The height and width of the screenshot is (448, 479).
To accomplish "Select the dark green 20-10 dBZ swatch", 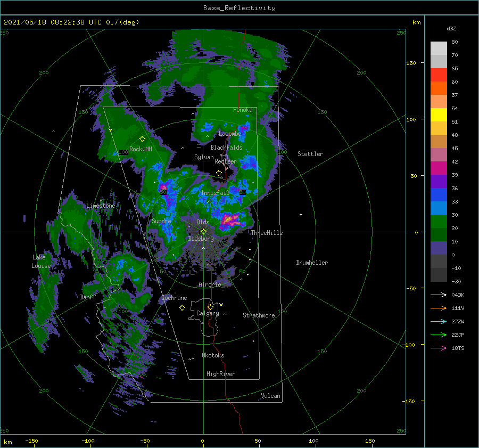I will pyautogui.click(x=439, y=234).
